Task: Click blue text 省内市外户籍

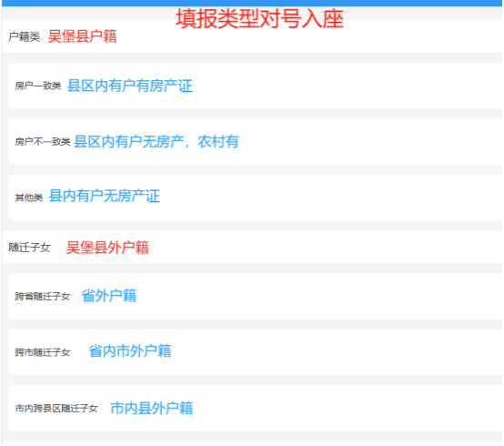Action: coord(130,350)
